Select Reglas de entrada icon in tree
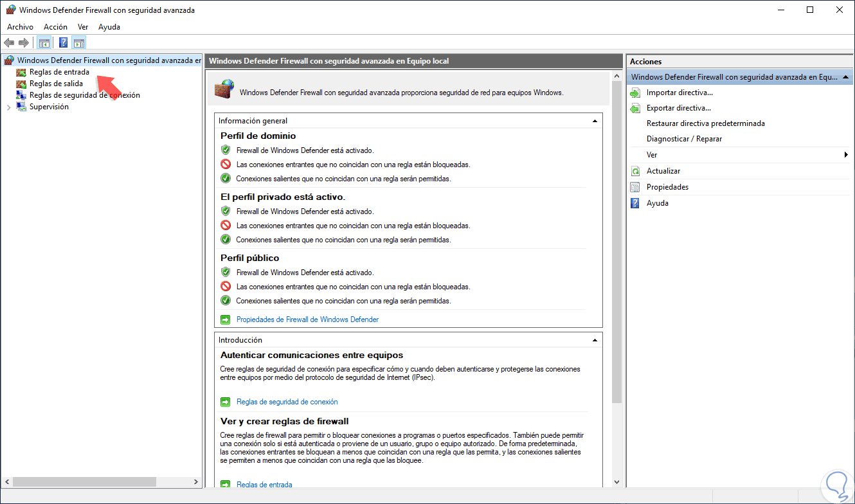Image resolution: width=855 pixels, height=504 pixels. click(21, 72)
